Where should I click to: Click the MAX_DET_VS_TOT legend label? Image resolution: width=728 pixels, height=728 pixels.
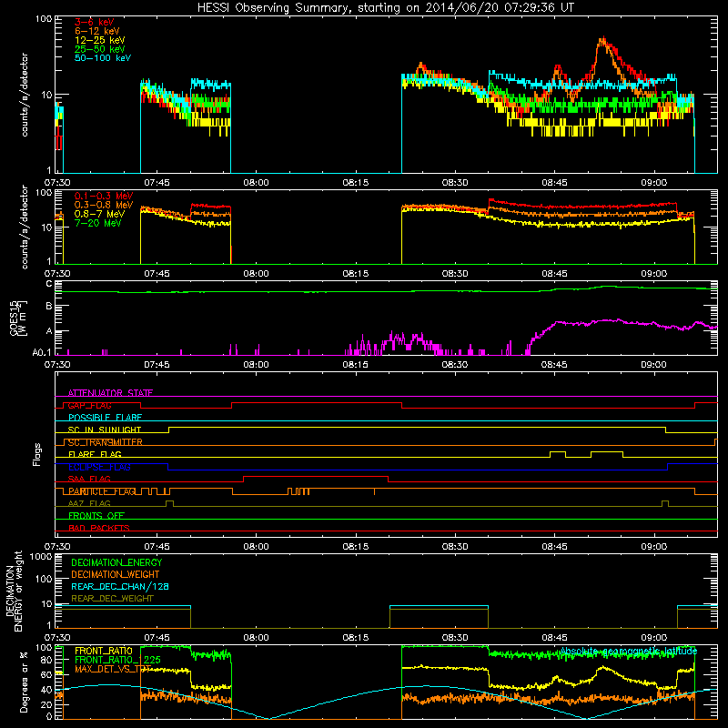click(x=113, y=669)
